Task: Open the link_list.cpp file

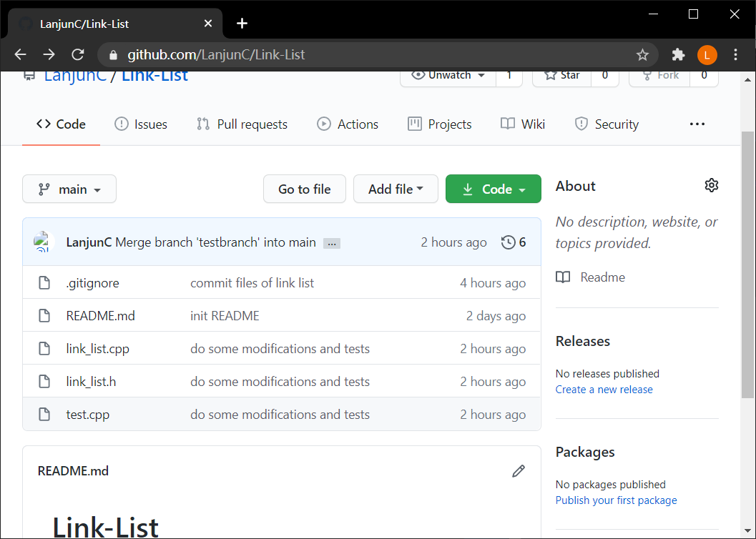Action: click(x=97, y=348)
